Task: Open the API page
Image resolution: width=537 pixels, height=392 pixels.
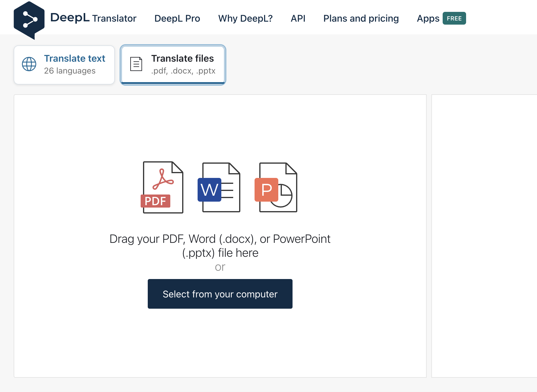Action: 298,18
